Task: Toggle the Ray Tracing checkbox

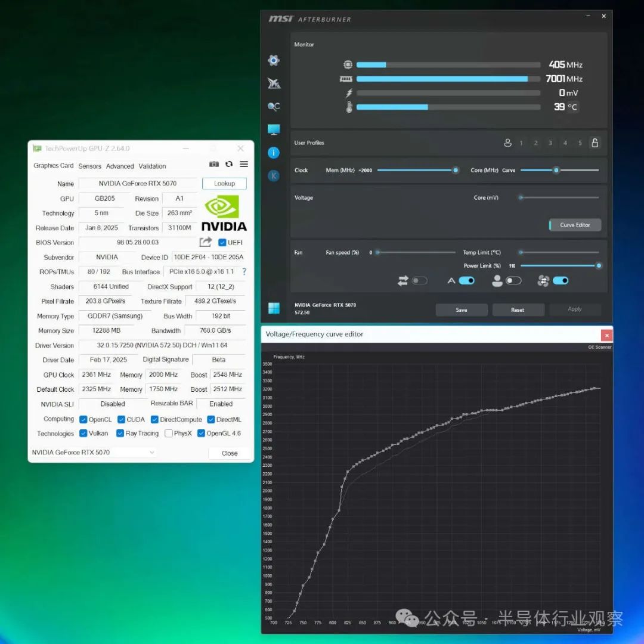Action: coord(120,434)
